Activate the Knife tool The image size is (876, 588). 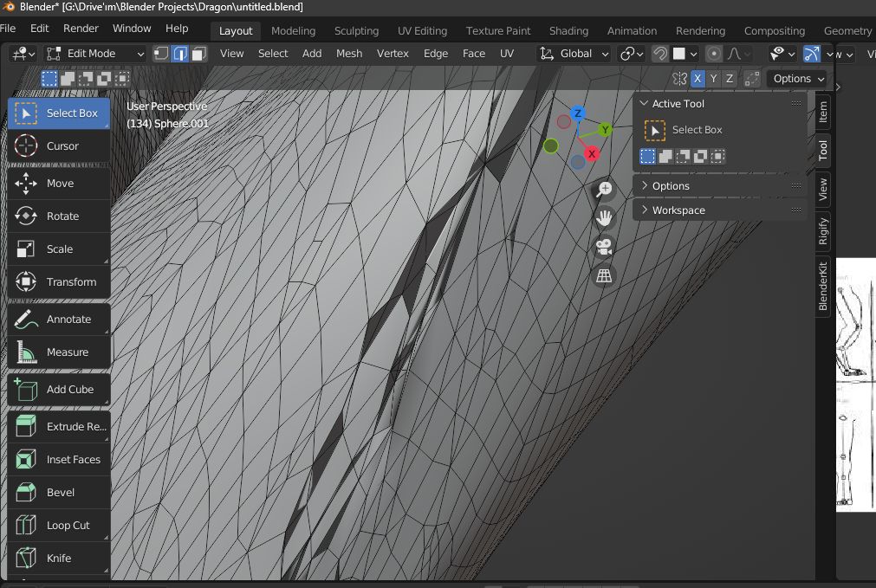[59, 559]
